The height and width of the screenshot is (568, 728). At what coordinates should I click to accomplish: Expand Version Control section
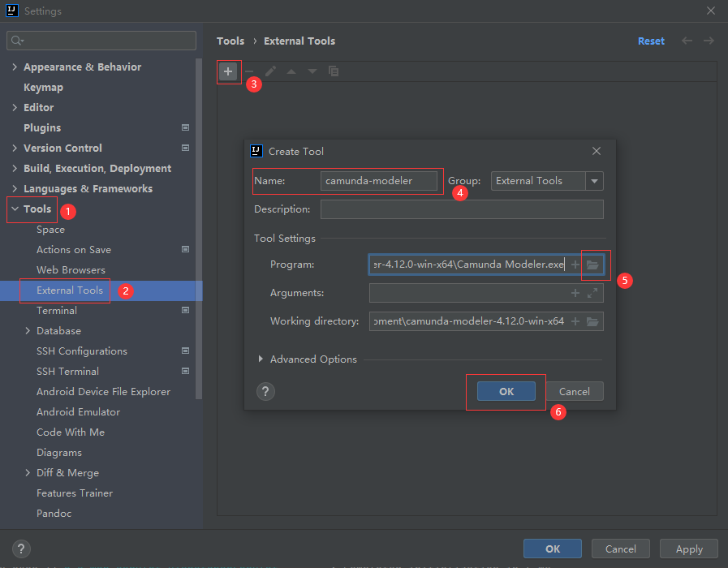[x=15, y=148]
